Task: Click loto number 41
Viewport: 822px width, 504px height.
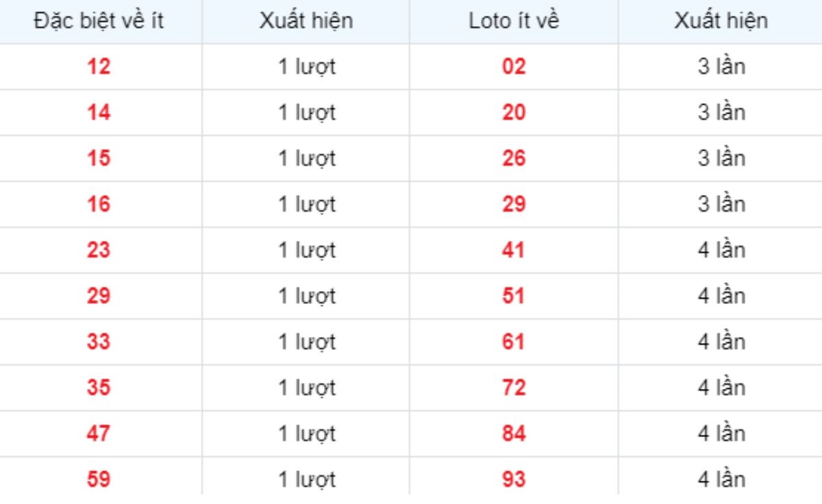Action: coord(514,251)
